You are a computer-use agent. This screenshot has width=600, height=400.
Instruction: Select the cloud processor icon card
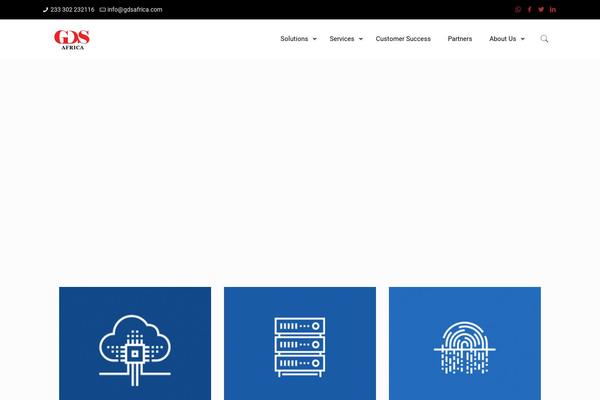[135, 343]
